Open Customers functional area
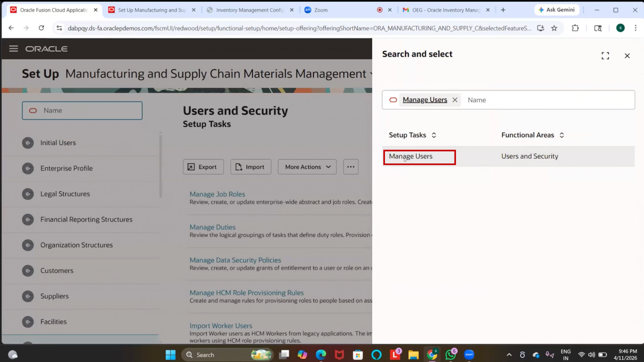The image size is (644, 362). coord(57,270)
